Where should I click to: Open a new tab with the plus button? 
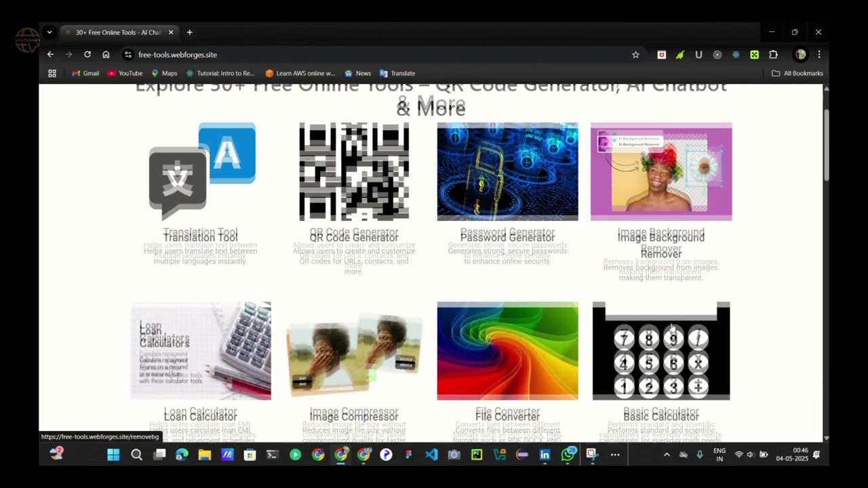pos(189,32)
